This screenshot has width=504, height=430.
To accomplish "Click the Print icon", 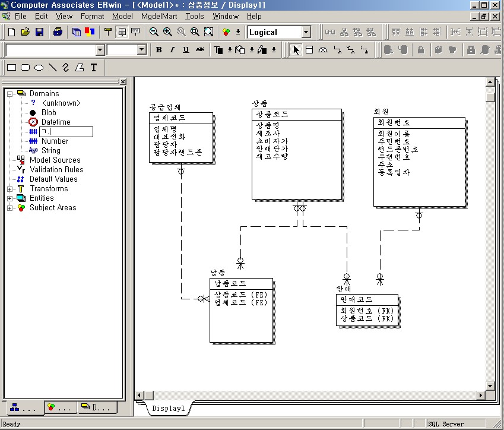I will (58, 32).
